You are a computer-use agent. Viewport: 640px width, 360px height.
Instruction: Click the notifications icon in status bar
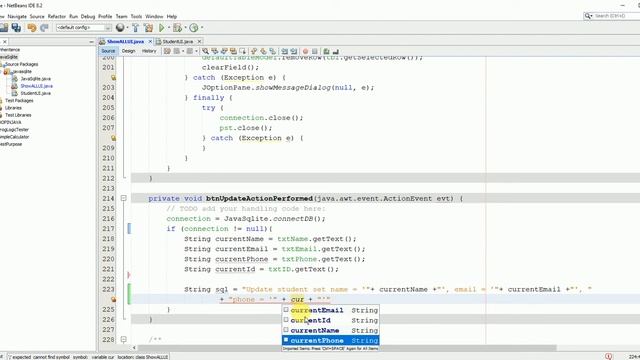point(609,356)
